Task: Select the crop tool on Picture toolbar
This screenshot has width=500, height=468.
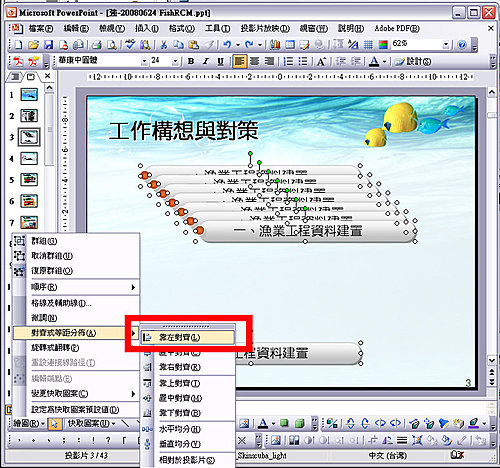Action: (x=373, y=441)
